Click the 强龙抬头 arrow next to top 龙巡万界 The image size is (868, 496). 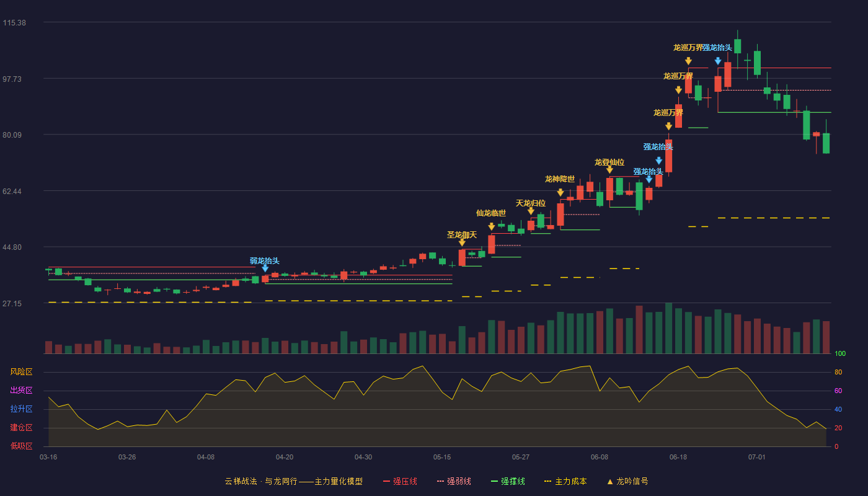click(718, 61)
